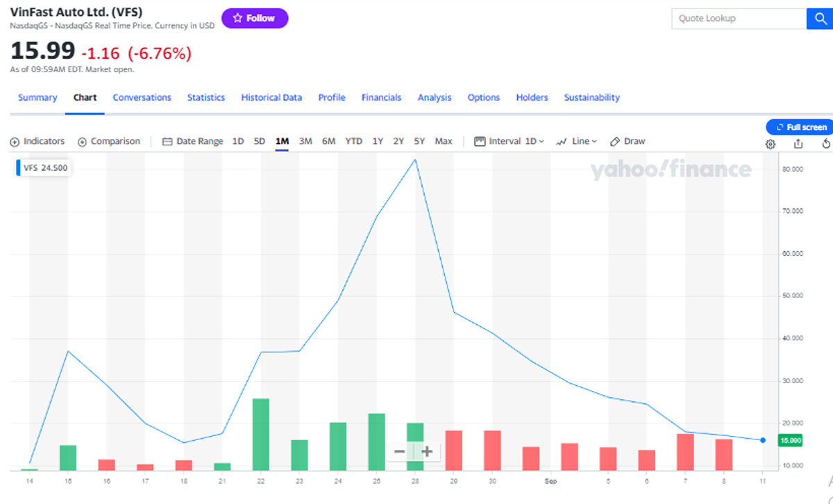The width and height of the screenshot is (833, 504).
Task: Select the 5D range
Action: pos(260,141)
